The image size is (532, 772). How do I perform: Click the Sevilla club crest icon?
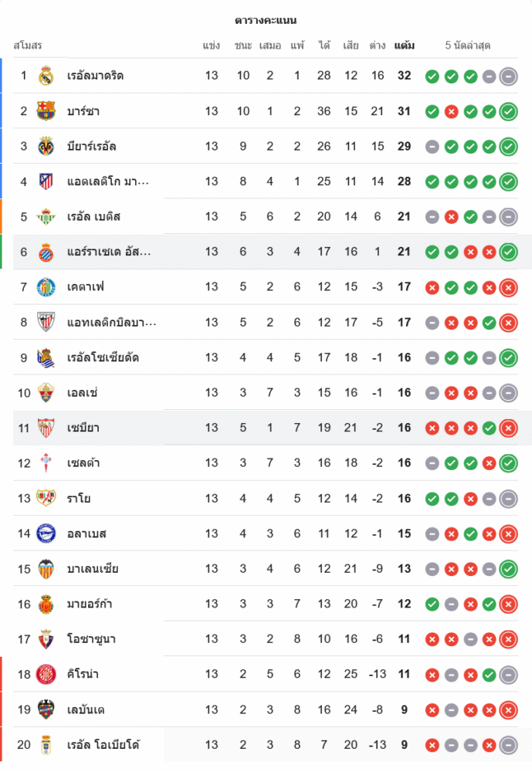point(46,428)
